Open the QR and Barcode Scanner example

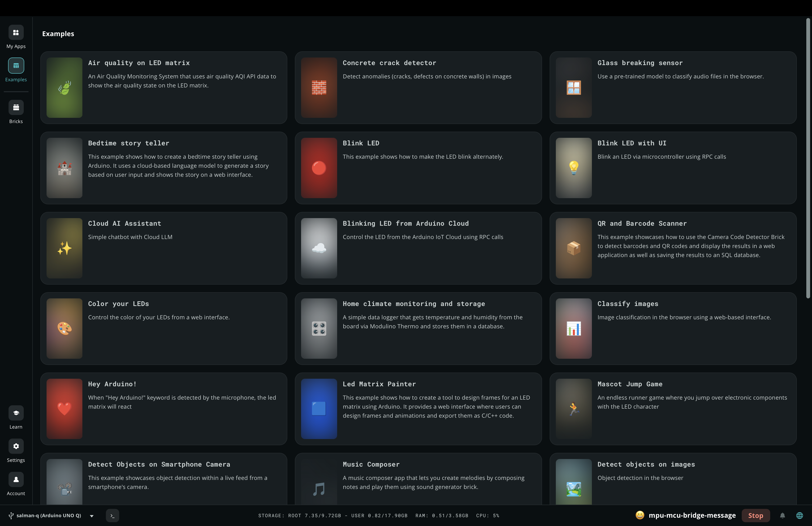point(673,248)
